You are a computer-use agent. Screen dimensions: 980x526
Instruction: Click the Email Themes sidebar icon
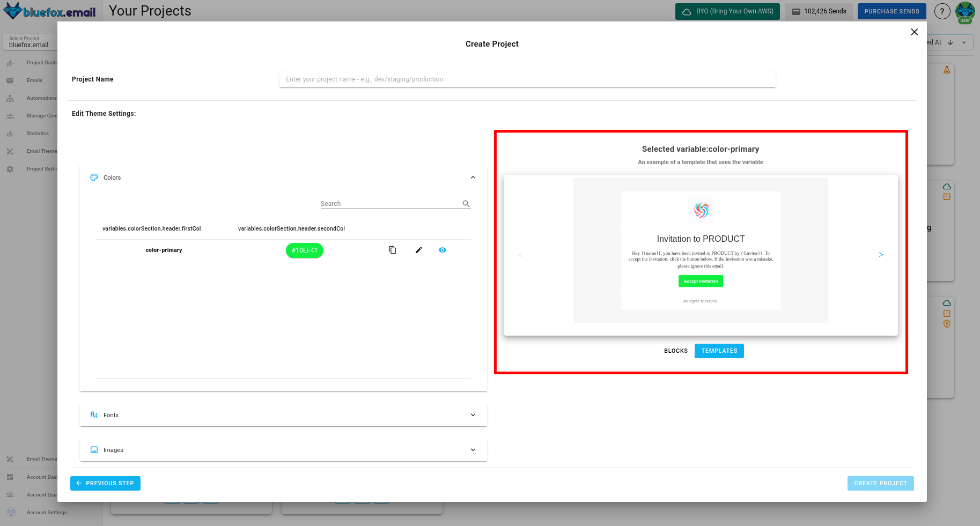[x=10, y=151]
